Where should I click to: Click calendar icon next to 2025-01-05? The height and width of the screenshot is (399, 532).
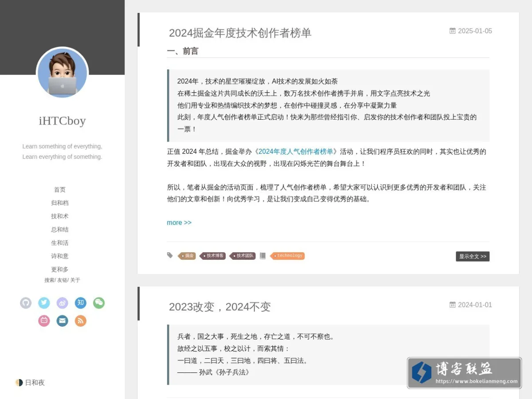[452, 31]
